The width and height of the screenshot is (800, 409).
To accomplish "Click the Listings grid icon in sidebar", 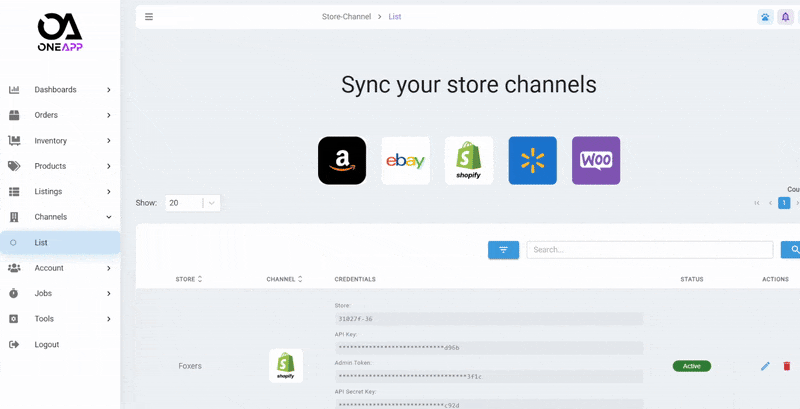I will tap(14, 192).
